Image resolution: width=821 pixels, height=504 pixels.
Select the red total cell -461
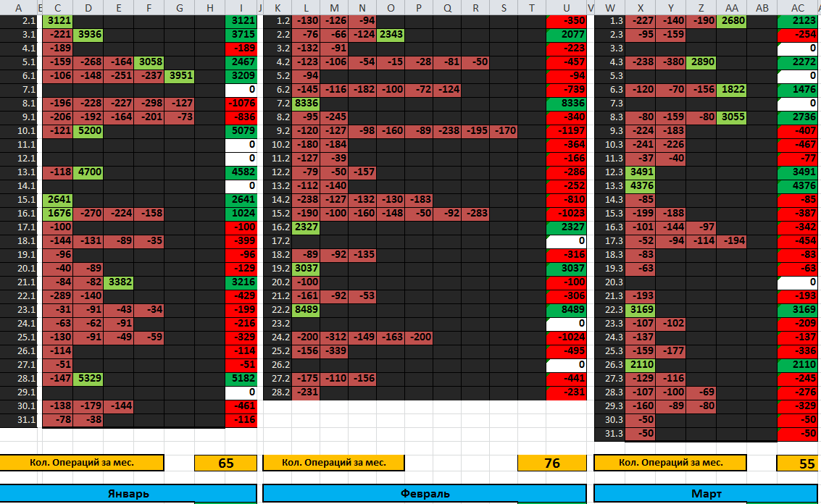click(241, 406)
